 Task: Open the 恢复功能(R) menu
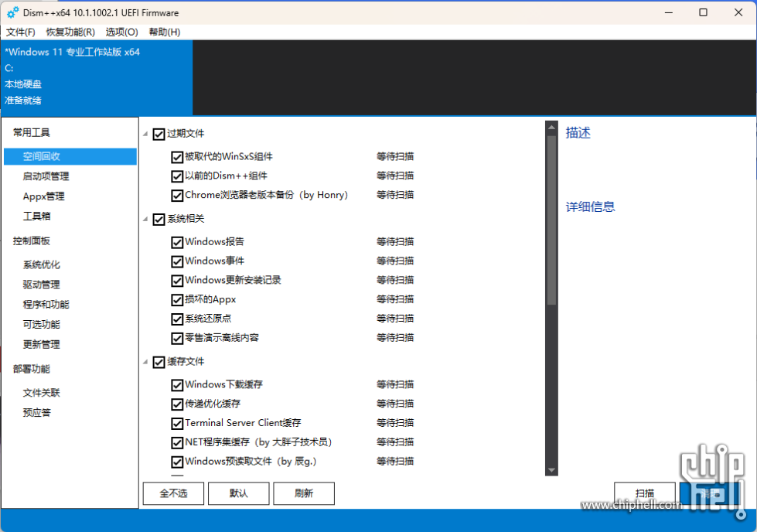pyautogui.click(x=70, y=32)
